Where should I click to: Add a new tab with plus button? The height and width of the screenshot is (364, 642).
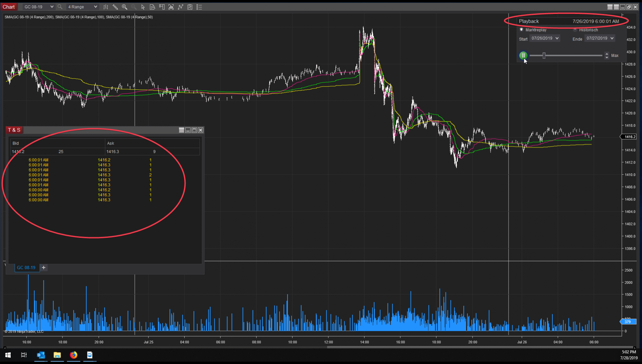pos(43,267)
